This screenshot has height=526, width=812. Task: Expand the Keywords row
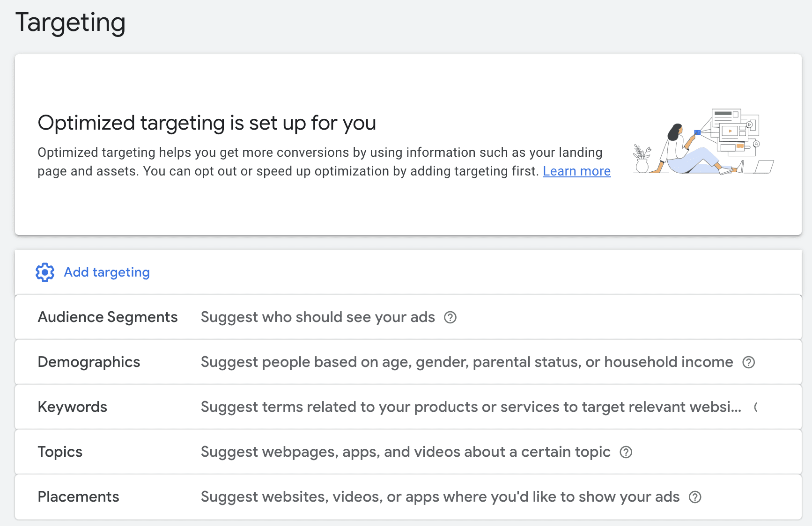click(408, 407)
